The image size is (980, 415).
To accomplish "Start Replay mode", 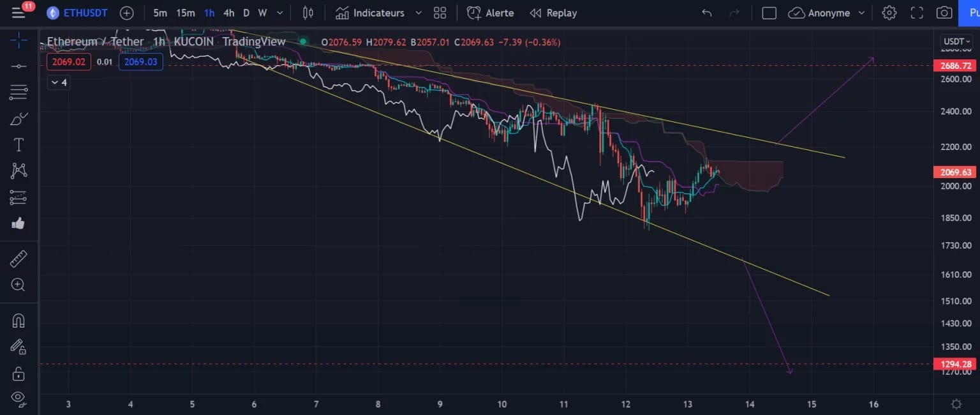I will [x=553, y=13].
